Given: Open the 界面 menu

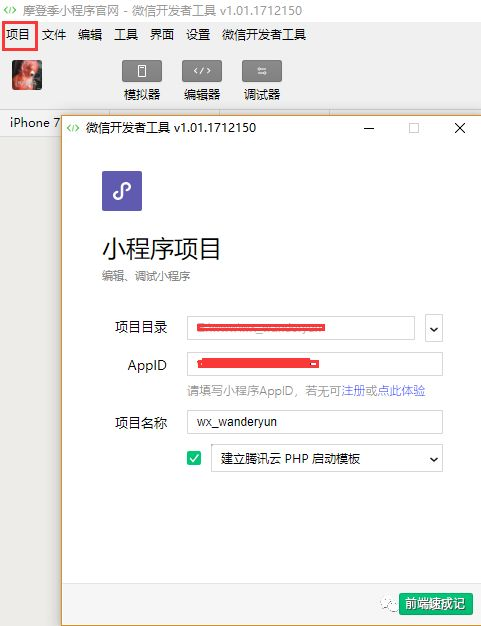Looking at the screenshot, I should 162,35.
